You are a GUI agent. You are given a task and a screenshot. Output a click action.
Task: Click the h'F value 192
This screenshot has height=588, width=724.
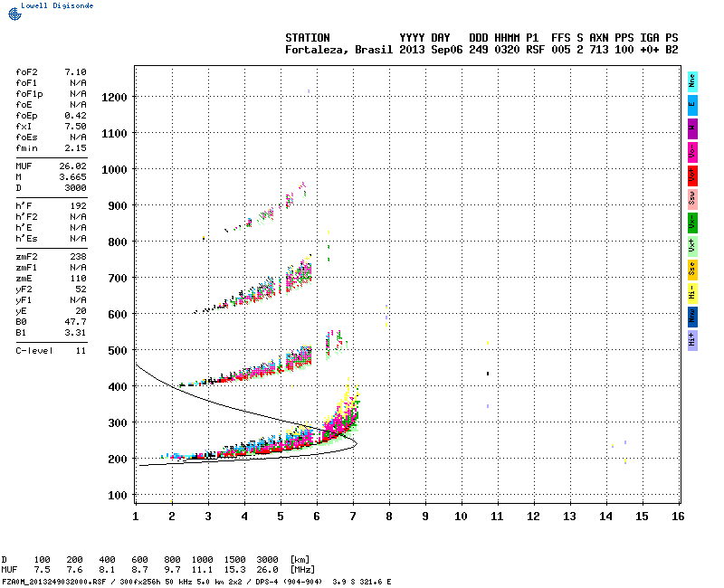tap(78, 206)
